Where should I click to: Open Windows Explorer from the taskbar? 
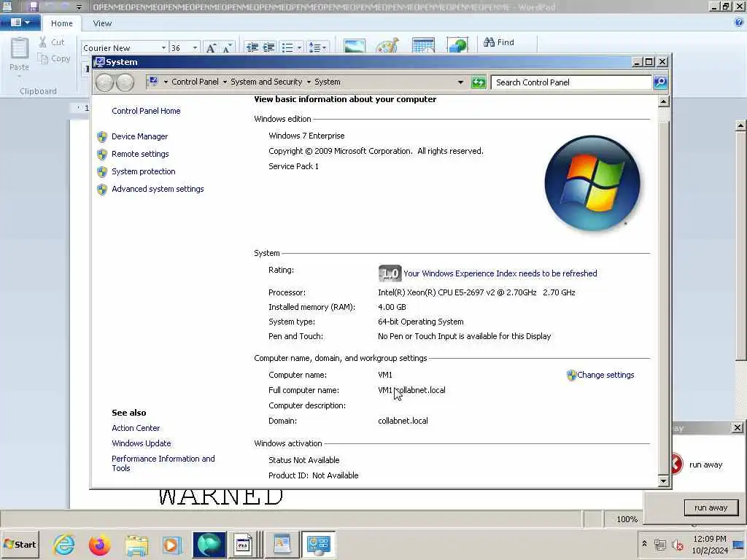(x=136, y=545)
